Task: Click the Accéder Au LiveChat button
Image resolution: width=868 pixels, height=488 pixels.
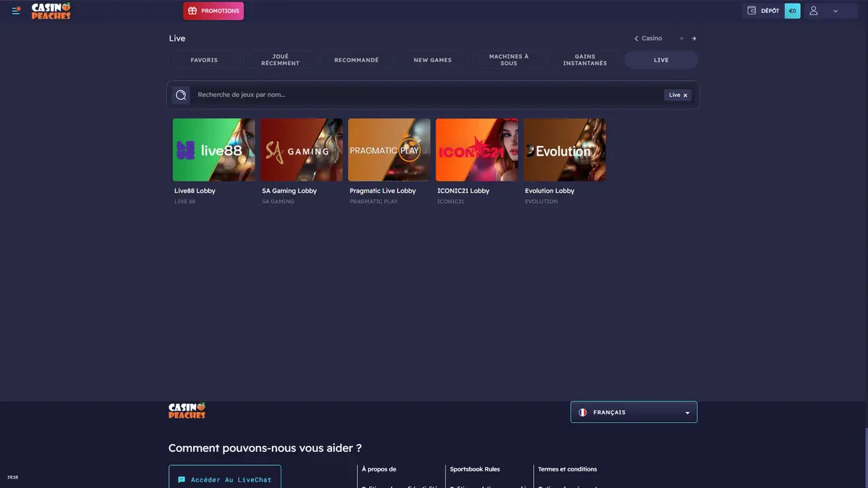Action: 225,476
